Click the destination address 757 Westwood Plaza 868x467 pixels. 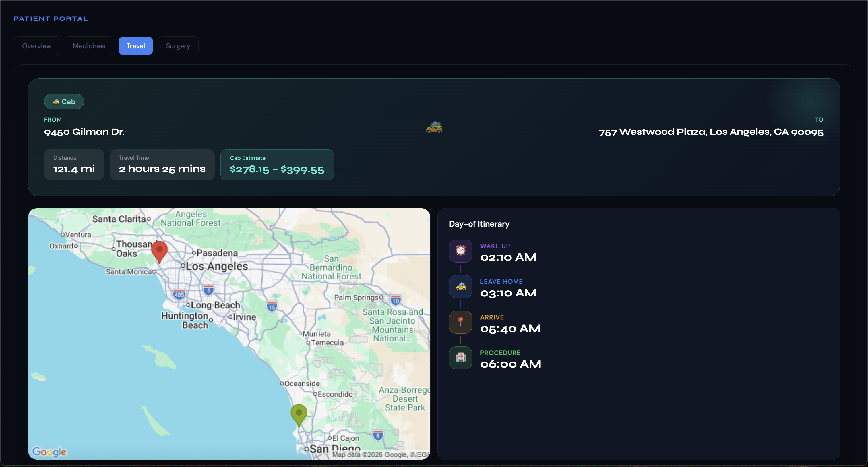point(711,132)
